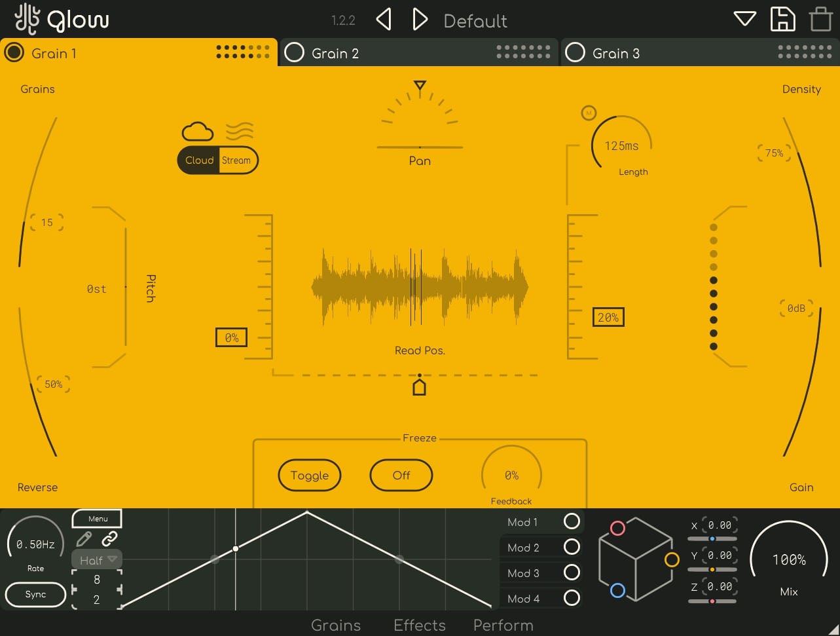
Task: Turn Freeze Off
Action: (x=401, y=476)
